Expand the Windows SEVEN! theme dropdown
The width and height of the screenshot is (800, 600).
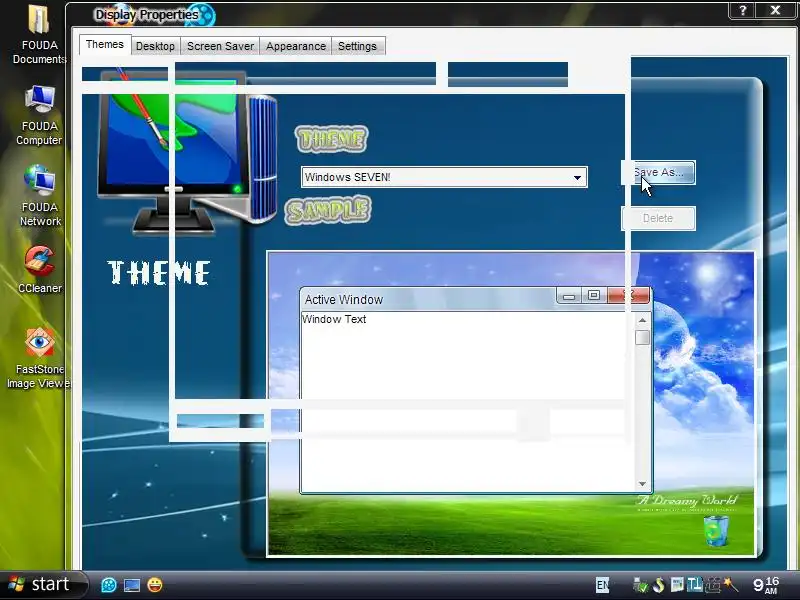point(577,178)
